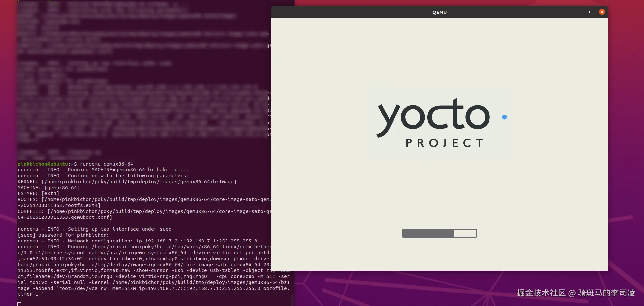644x306 pixels.
Task: Click 'Setting up tap interface under sudo' line
Action: coord(95,229)
